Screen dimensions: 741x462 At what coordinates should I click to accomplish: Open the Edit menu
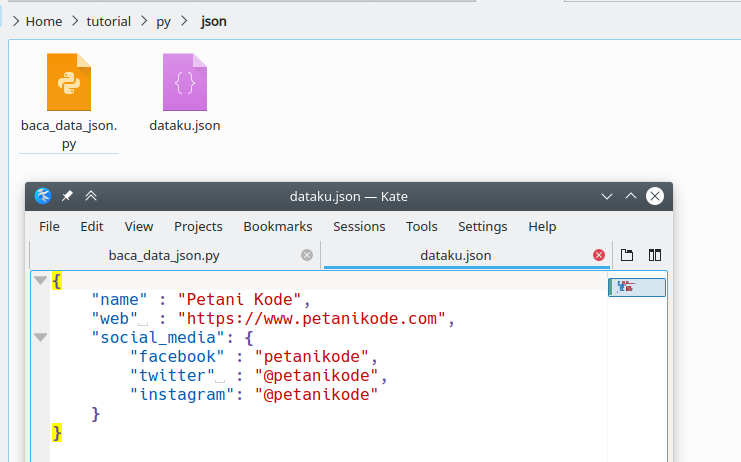pos(92,227)
